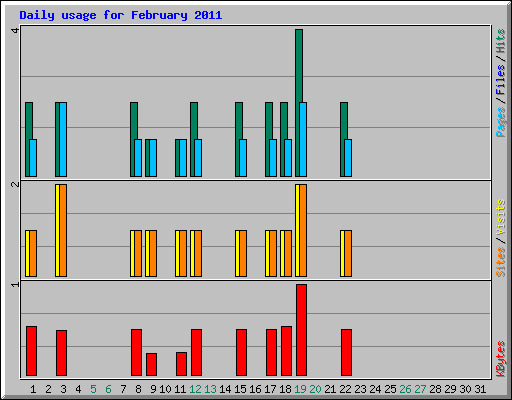Click day 22 on the x-axis
The image size is (512, 400).
345,389
